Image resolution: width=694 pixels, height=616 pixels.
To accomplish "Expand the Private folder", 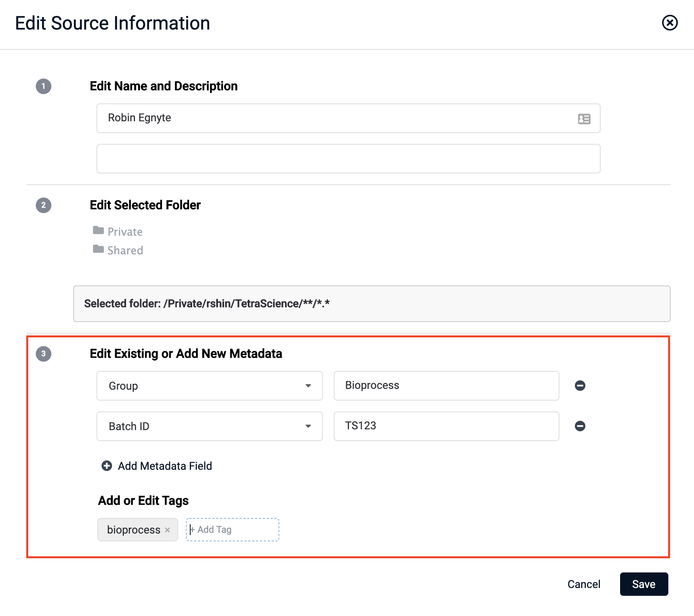I will (x=125, y=232).
